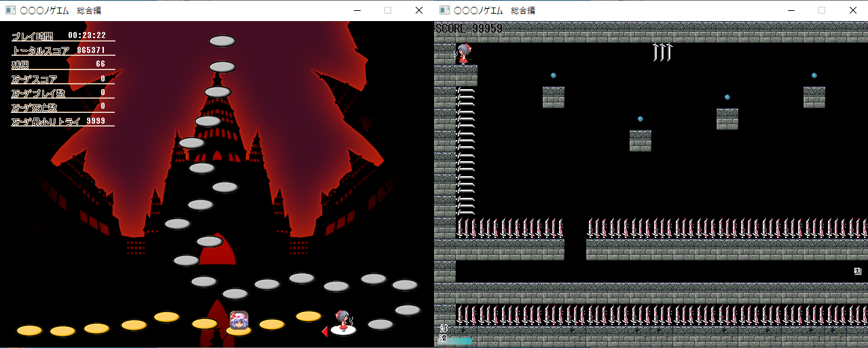
Task: Click the Remilia character portrait on the map
Action: point(238,319)
